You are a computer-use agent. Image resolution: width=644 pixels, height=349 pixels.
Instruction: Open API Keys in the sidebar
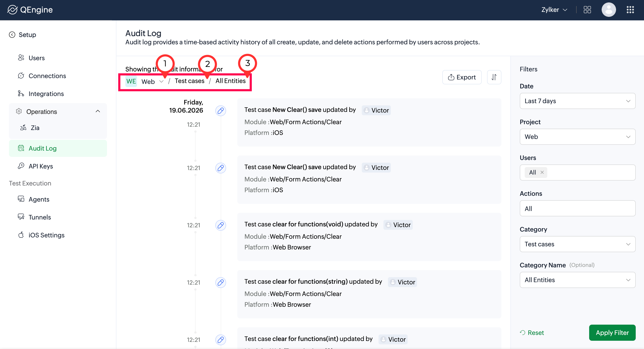[x=41, y=166]
